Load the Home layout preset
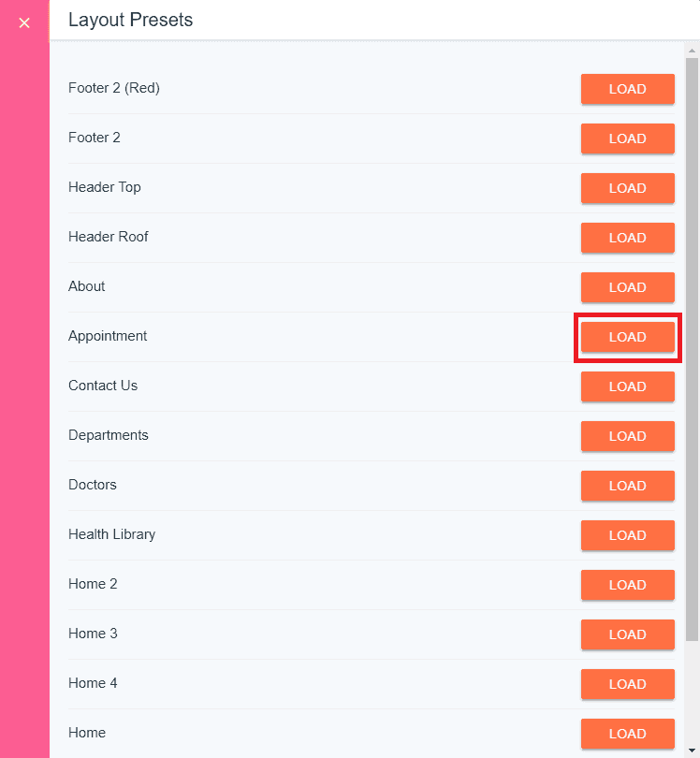The height and width of the screenshot is (758, 700). click(627, 734)
